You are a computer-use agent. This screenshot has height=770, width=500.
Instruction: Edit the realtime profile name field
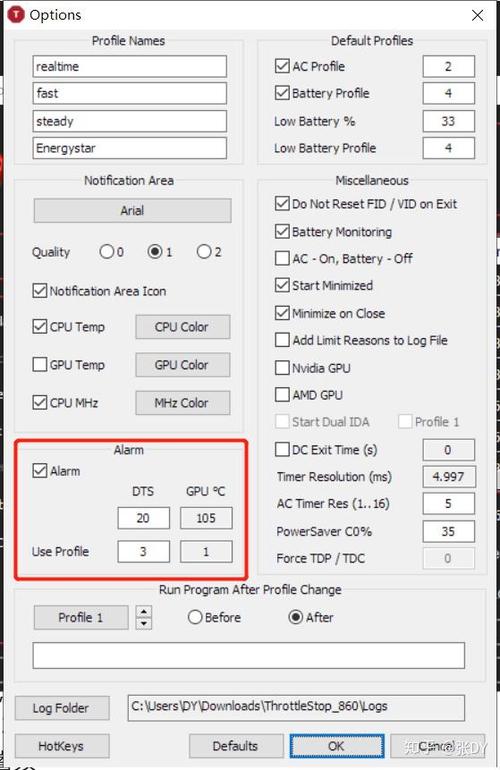130,66
